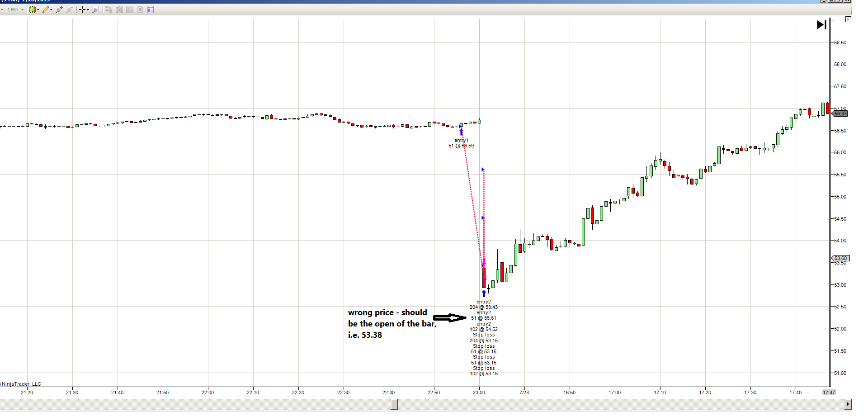Select the crosshair cursor tool
The height and width of the screenshot is (416, 868).
point(82,9)
